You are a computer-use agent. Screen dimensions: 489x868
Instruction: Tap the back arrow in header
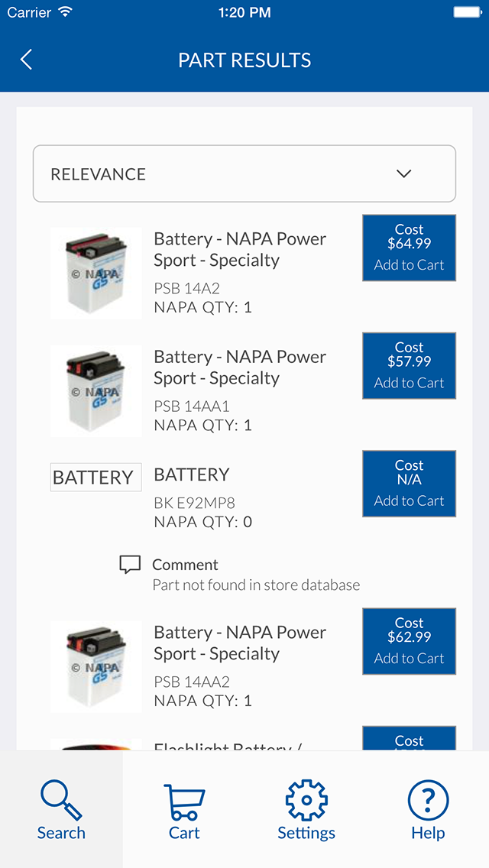point(26,60)
